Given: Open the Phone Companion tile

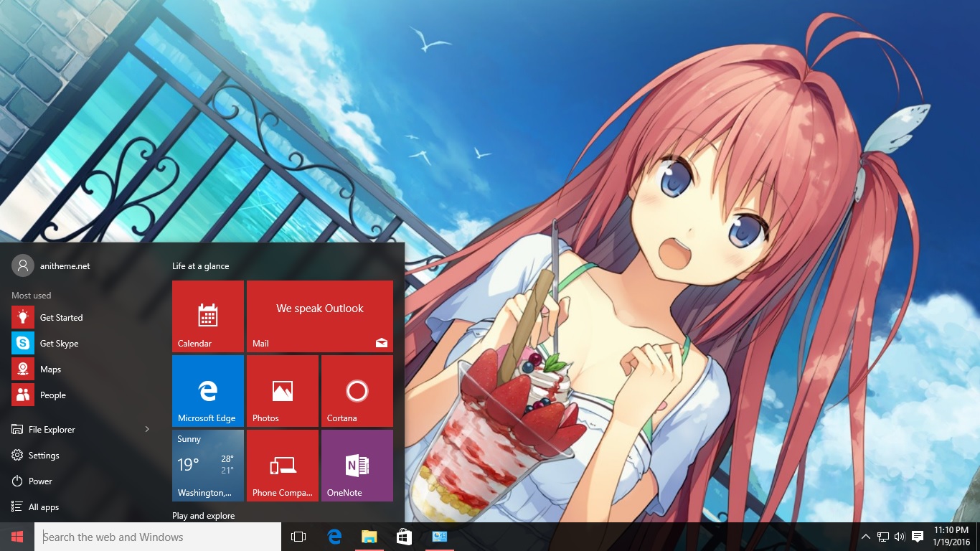Looking at the screenshot, I should (x=283, y=466).
